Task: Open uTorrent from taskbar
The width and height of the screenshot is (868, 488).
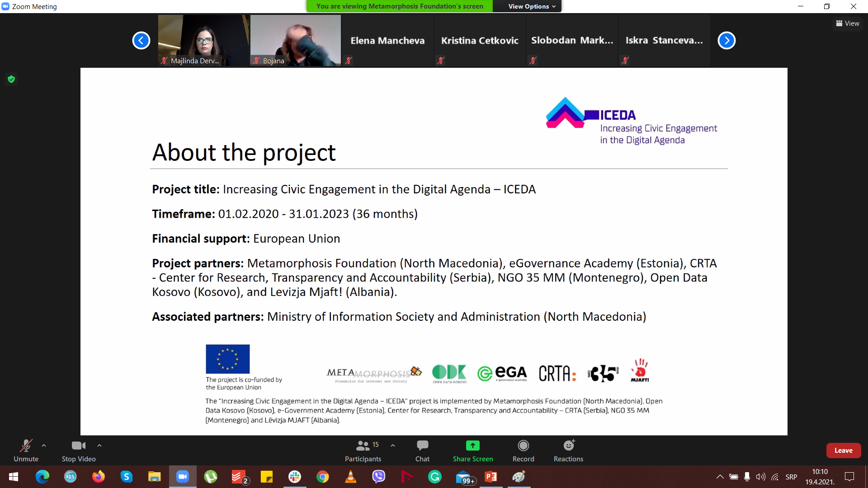Action: tap(211, 477)
